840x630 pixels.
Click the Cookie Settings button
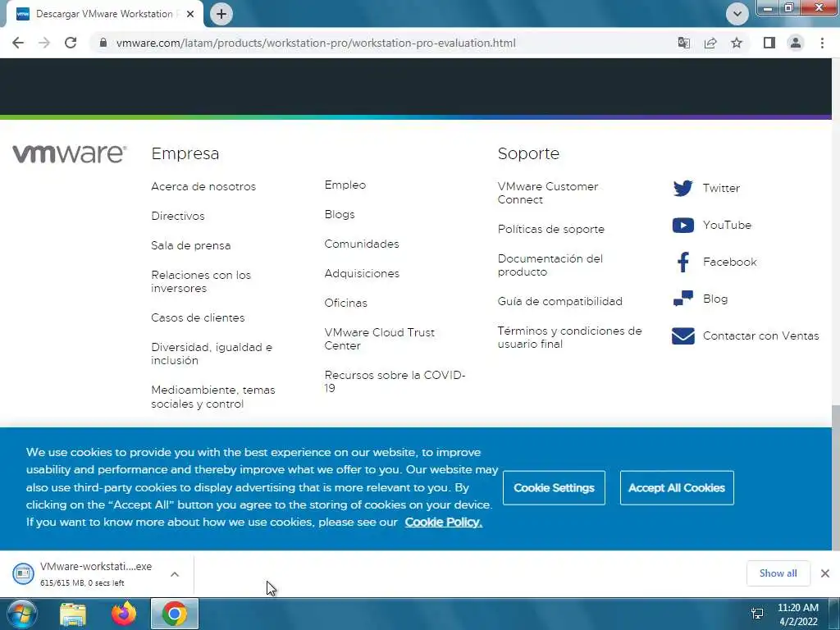554,488
